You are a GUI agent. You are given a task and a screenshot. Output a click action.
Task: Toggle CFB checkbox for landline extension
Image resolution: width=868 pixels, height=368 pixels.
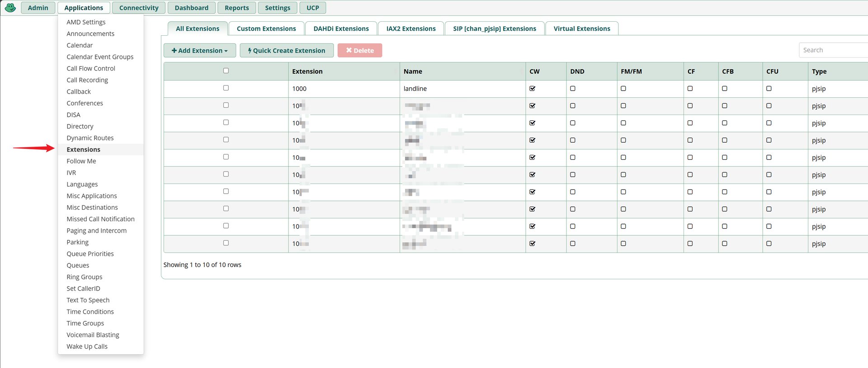tap(725, 89)
